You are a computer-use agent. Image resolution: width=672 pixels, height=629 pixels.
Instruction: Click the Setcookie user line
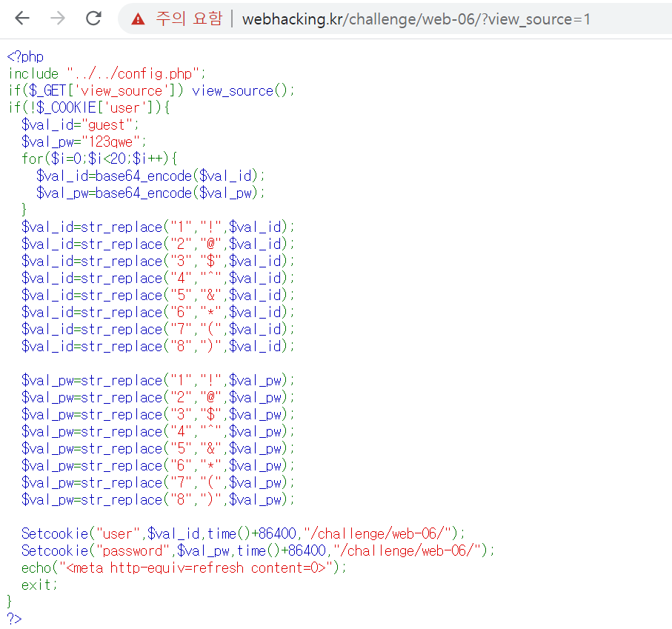pyautogui.click(x=185, y=533)
